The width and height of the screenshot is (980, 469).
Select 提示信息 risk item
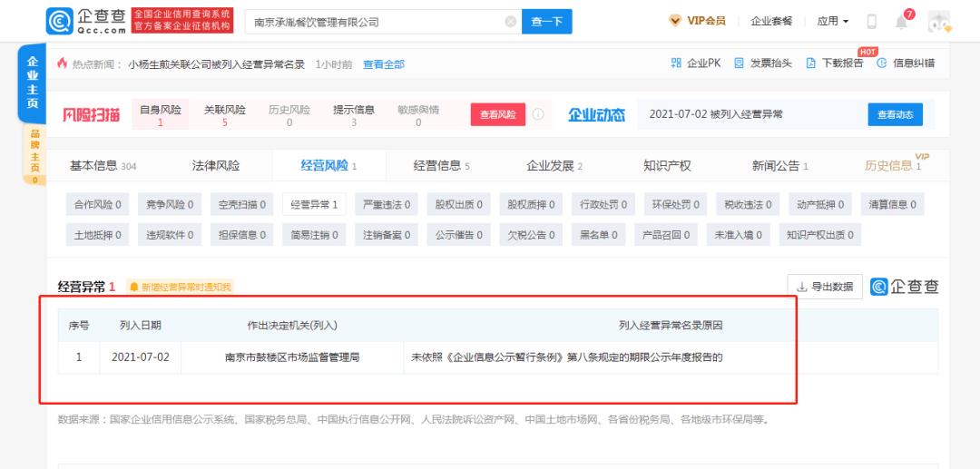point(354,115)
